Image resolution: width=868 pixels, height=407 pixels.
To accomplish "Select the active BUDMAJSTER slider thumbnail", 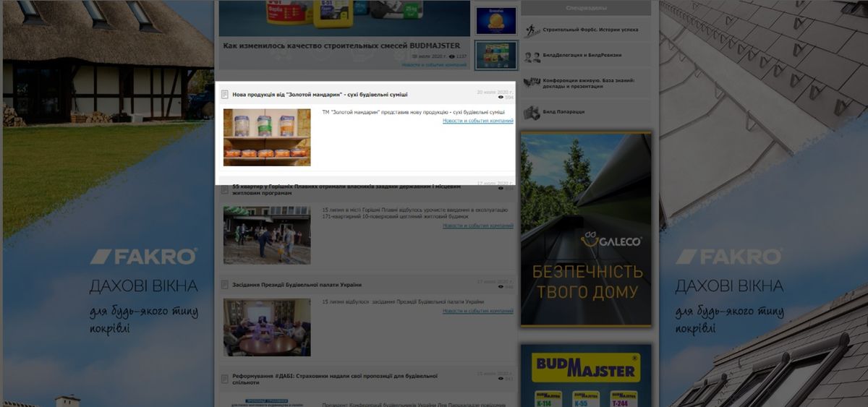I will pos(496,55).
